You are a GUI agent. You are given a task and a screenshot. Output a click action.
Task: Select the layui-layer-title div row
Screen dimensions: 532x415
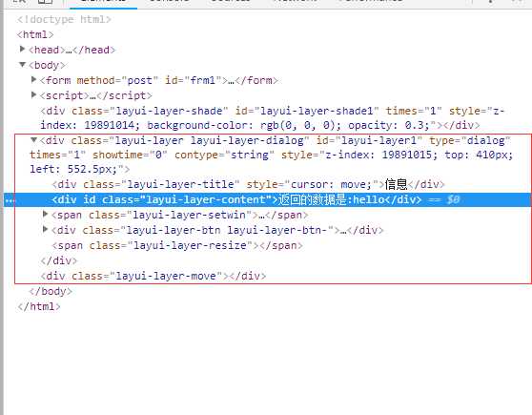(248, 184)
